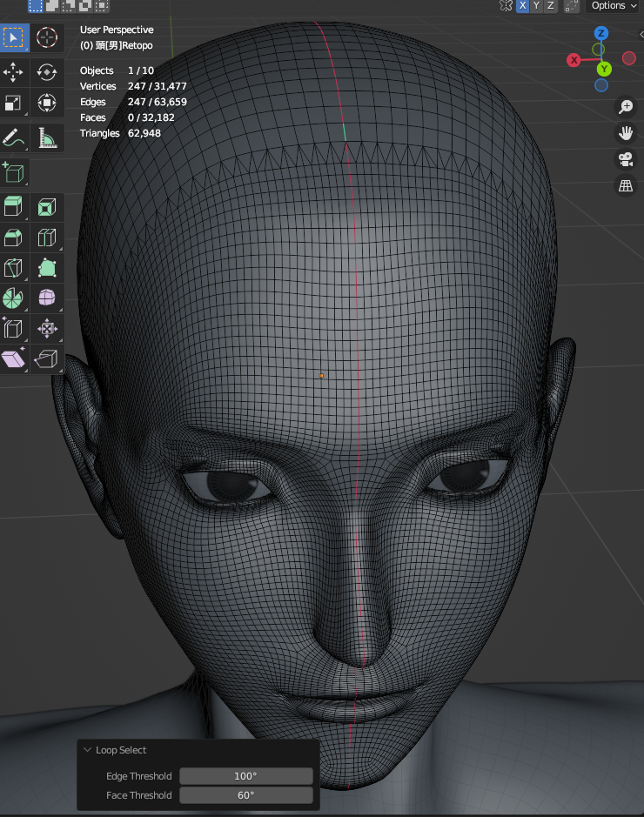Select the Extrude Region tool
Viewport: 644px width, 817px height.
coord(14,207)
